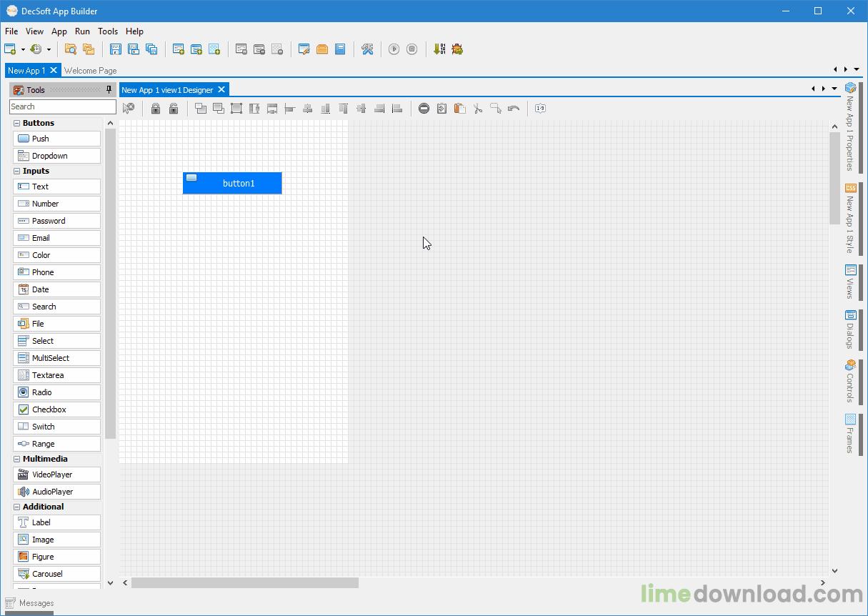This screenshot has width=868, height=616.
Task: Click the Tools panel search field
Action: point(62,106)
